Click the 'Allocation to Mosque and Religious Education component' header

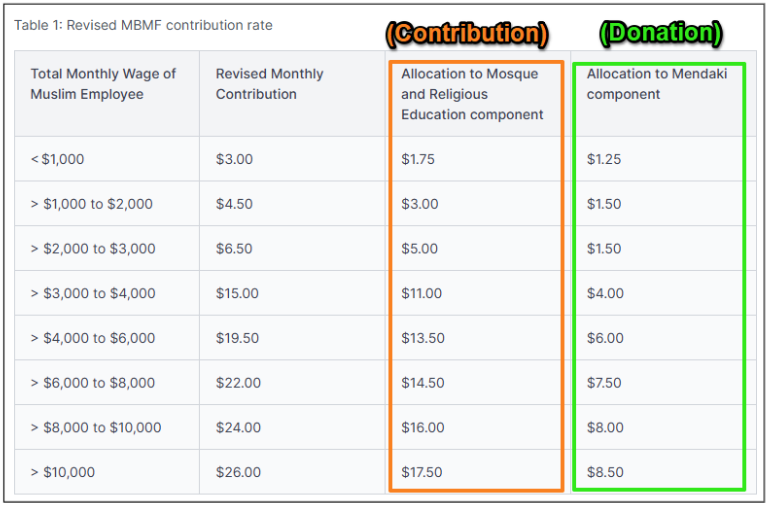tap(472, 94)
